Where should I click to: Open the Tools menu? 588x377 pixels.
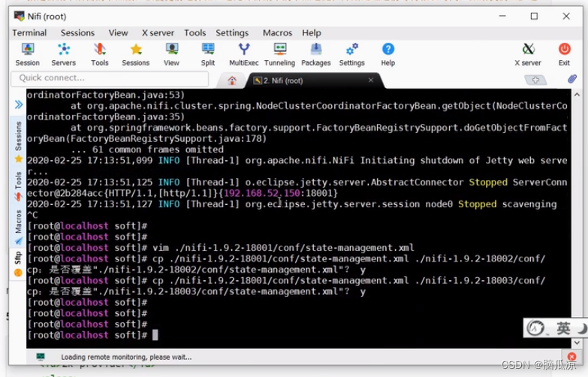click(195, 33)
